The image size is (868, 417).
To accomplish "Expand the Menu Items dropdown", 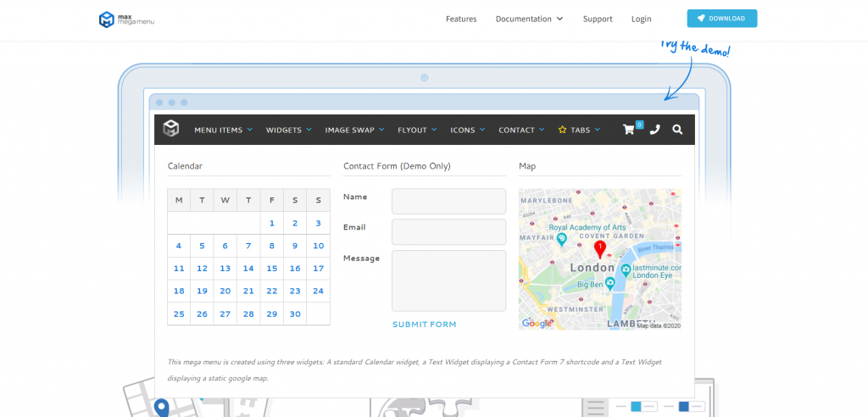I will (224, 130).
